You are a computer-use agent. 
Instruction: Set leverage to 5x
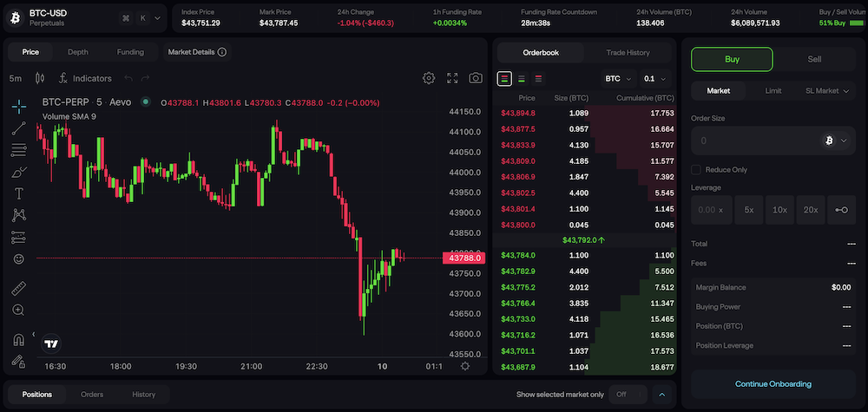pos(749,210)
